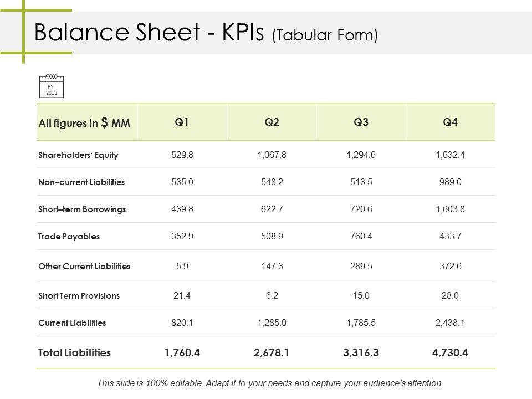Select the Q3 column header
The image size is (532, 399).
pos(361,122)
